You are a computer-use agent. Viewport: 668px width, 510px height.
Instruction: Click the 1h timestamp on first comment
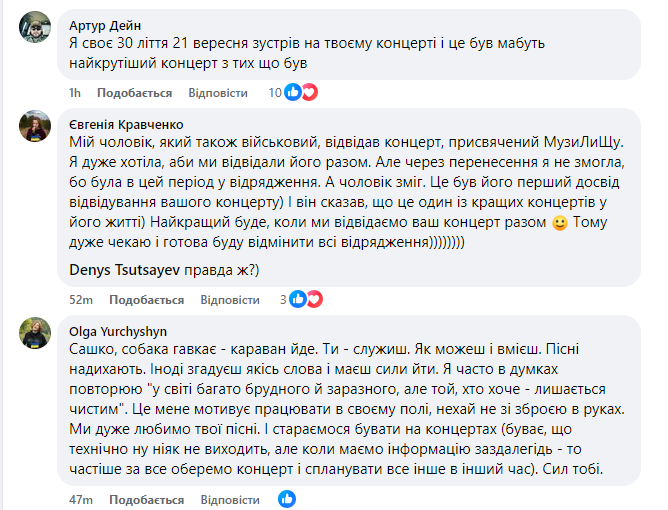[x=74, y=93]
